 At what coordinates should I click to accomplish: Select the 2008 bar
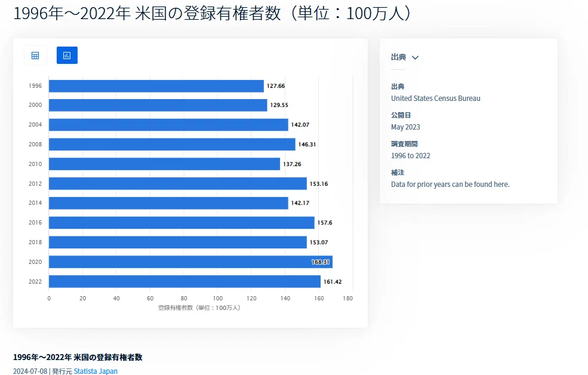(172, 145)
